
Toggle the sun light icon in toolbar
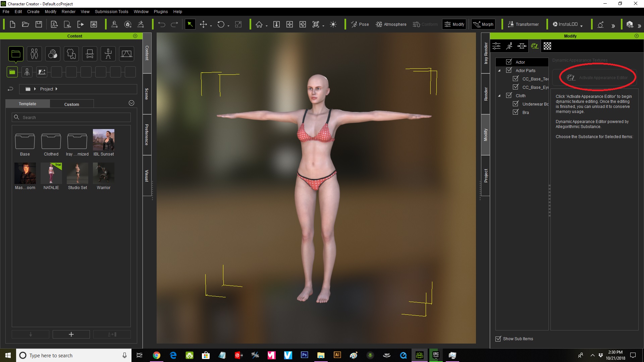(333, 24)
